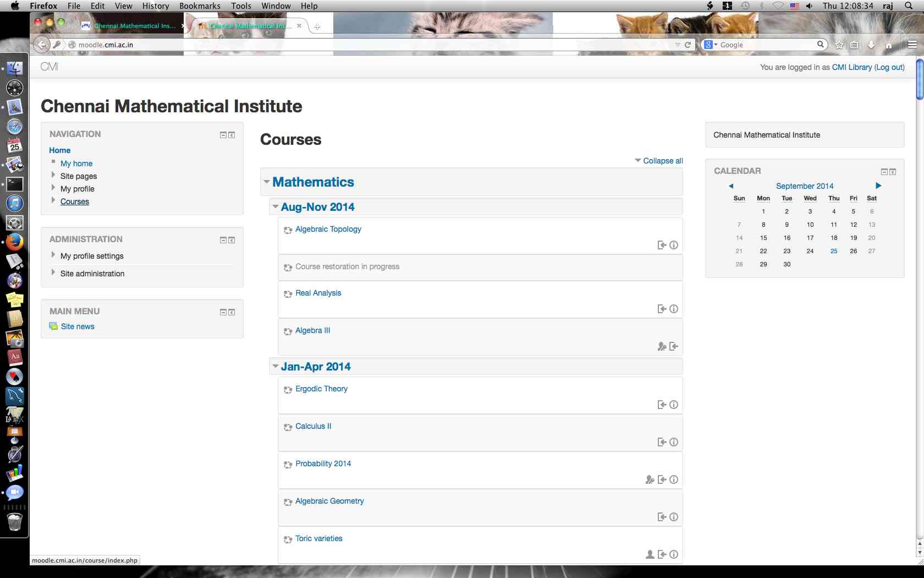The height and width of the screenshot is (578, 924).
Task: Hide the Administration block
Action: tap(223, 240)
